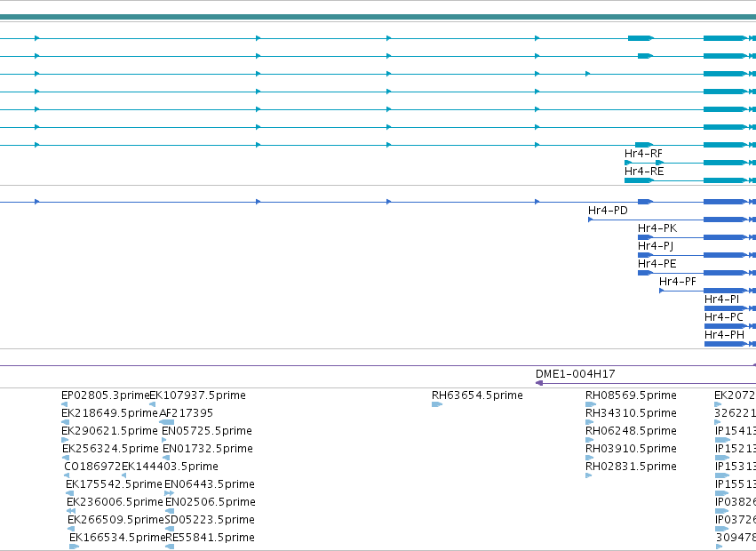The height and width of the screenshot is (551, 756).
Task: Click the purple arrowhead below DME1-004H17
Action: tap(539, 383)
